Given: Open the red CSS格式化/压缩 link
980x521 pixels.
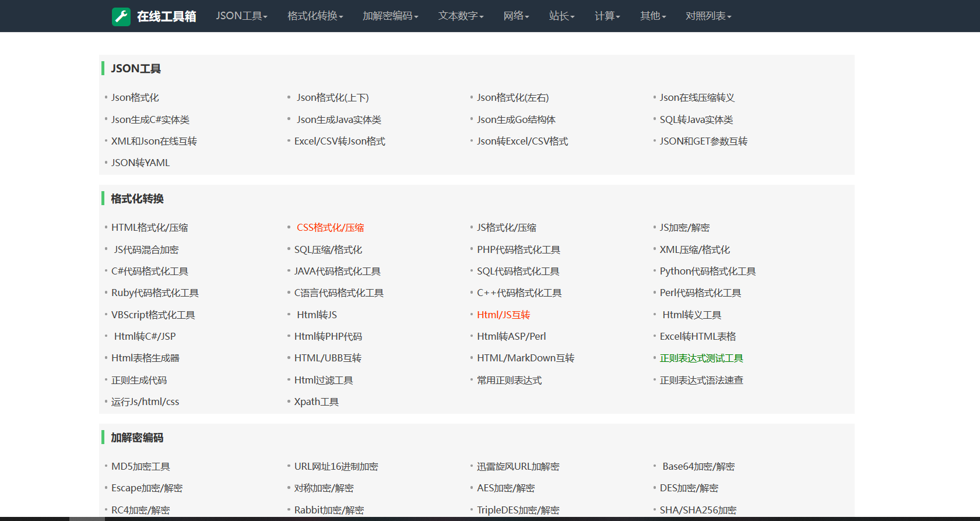Looking at the screenshot, I should 330,228.
